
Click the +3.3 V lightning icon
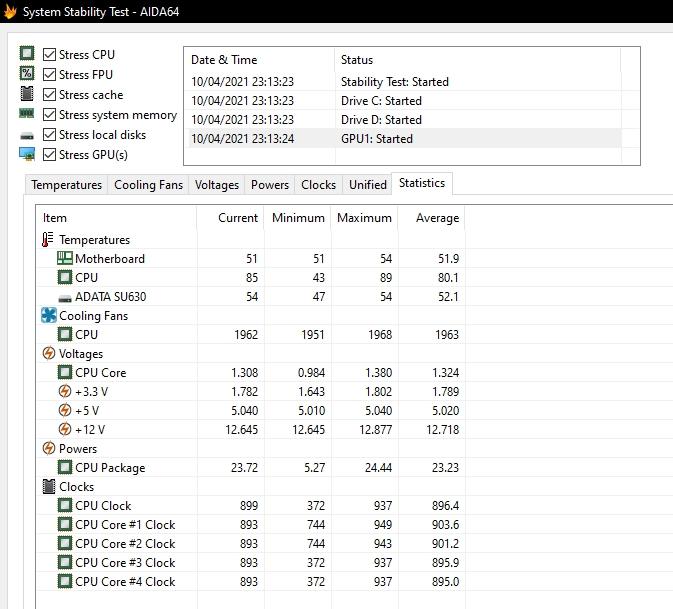(x=65, y=391)
